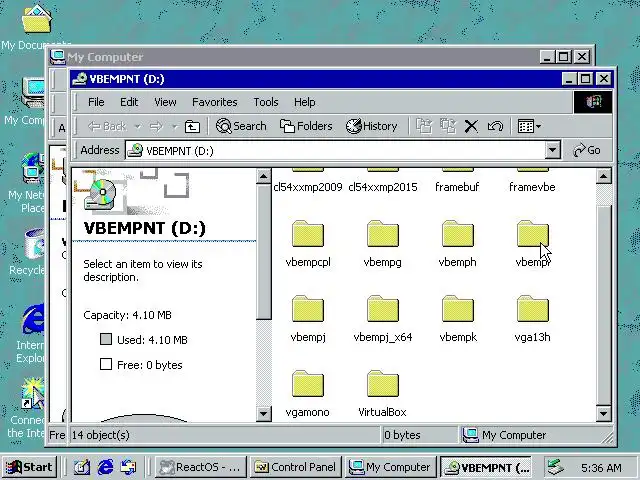
Task: Open the View menu
Action: [165, 102]
